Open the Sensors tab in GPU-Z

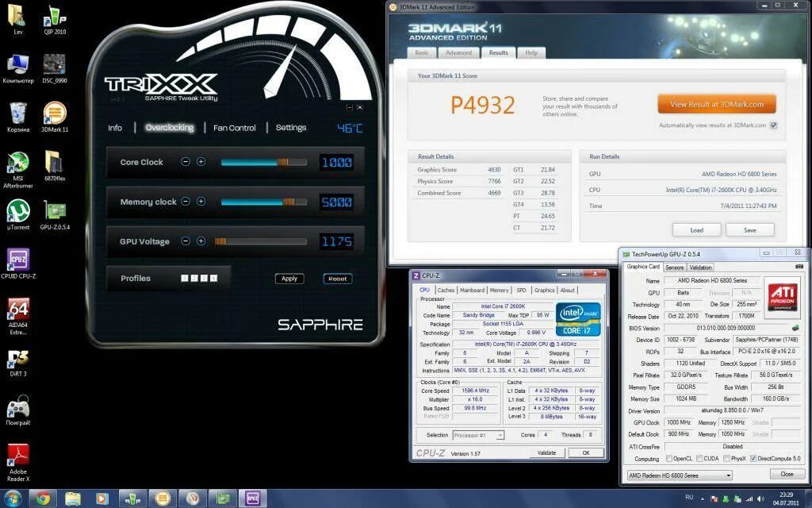674,267
